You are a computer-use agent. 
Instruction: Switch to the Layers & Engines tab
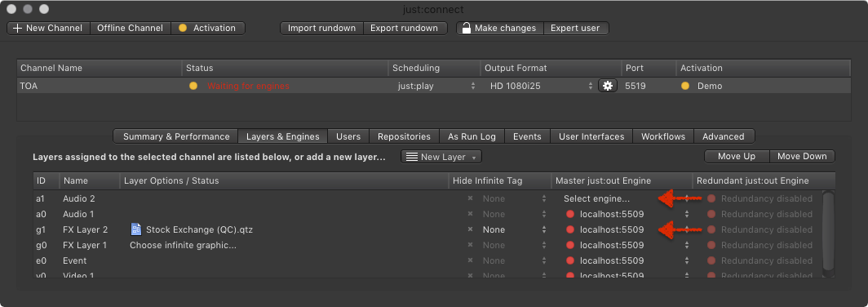282,136
